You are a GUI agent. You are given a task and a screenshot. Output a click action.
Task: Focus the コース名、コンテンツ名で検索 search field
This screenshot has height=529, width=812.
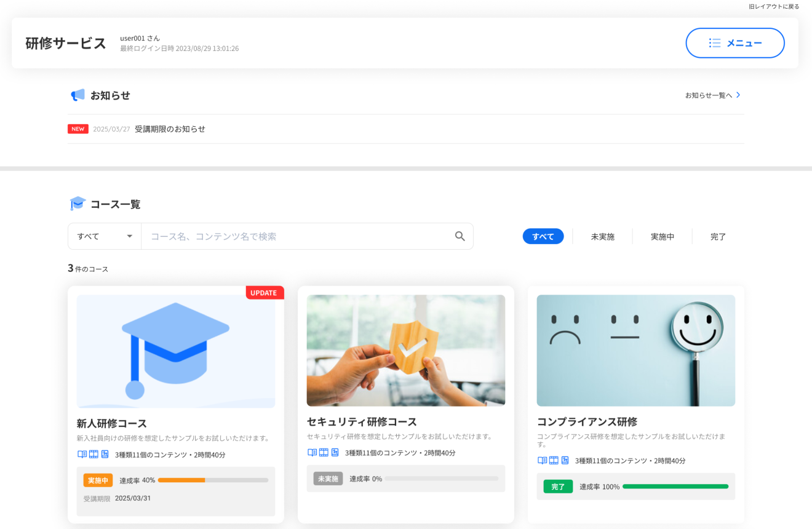tap(298, 236)
